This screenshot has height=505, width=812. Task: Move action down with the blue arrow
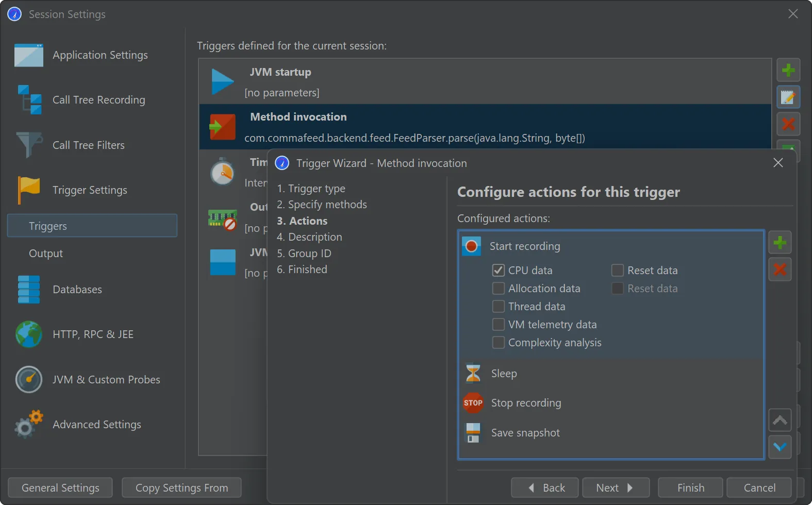[x=780, y=447]
